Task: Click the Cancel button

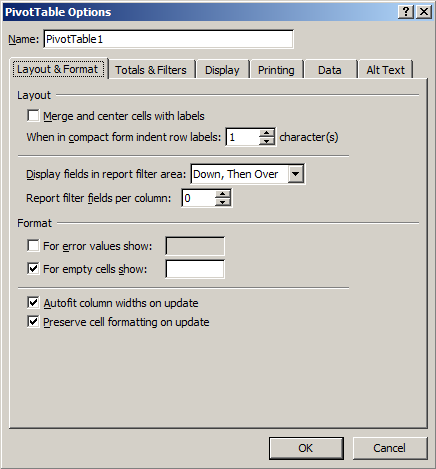Action: tap(390, 448)
